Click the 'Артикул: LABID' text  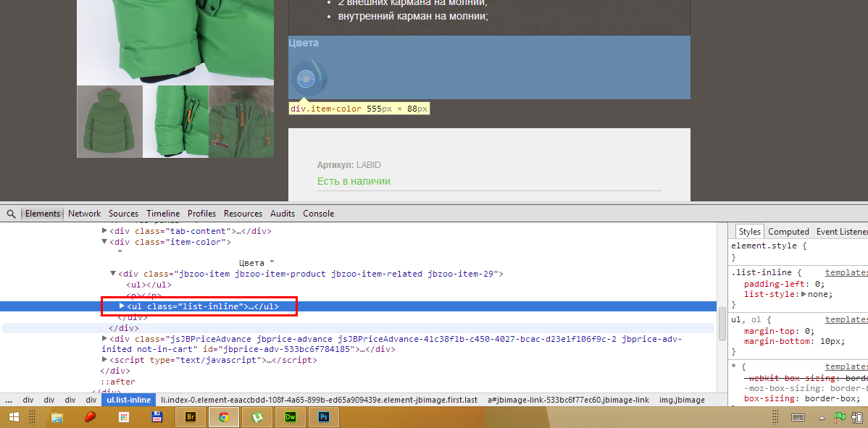pyautogui.click(x=349, y=165)
